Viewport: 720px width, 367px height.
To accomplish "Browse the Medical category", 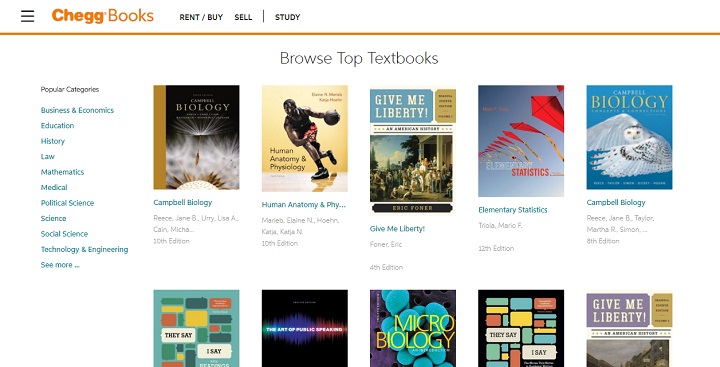I will [x=54, y=187].
